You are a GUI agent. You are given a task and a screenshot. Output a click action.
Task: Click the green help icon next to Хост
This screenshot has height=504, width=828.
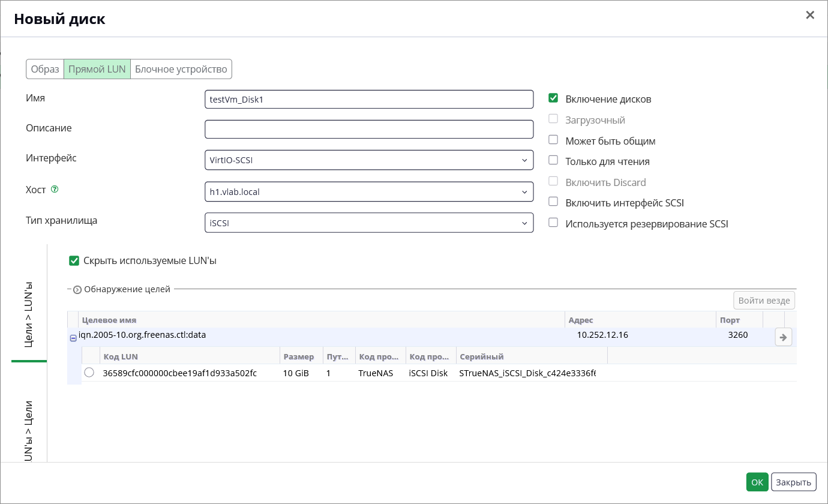coord(55,189)
